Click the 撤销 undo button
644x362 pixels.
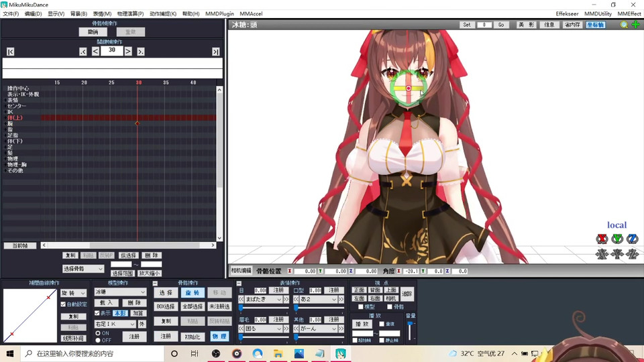93,32
